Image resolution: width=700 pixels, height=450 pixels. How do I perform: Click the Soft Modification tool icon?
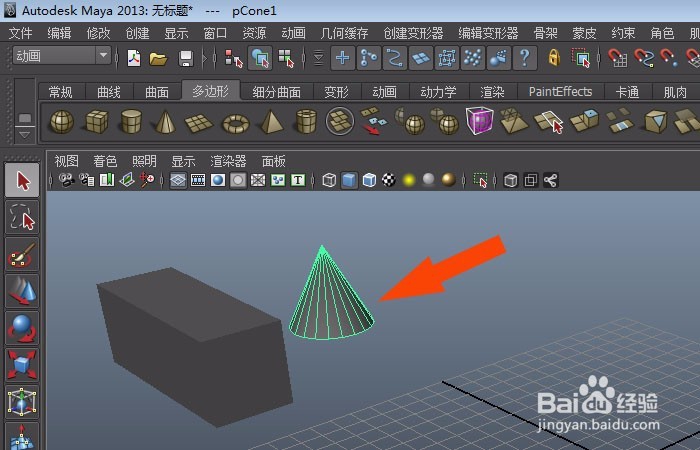[x=22, y=436]
